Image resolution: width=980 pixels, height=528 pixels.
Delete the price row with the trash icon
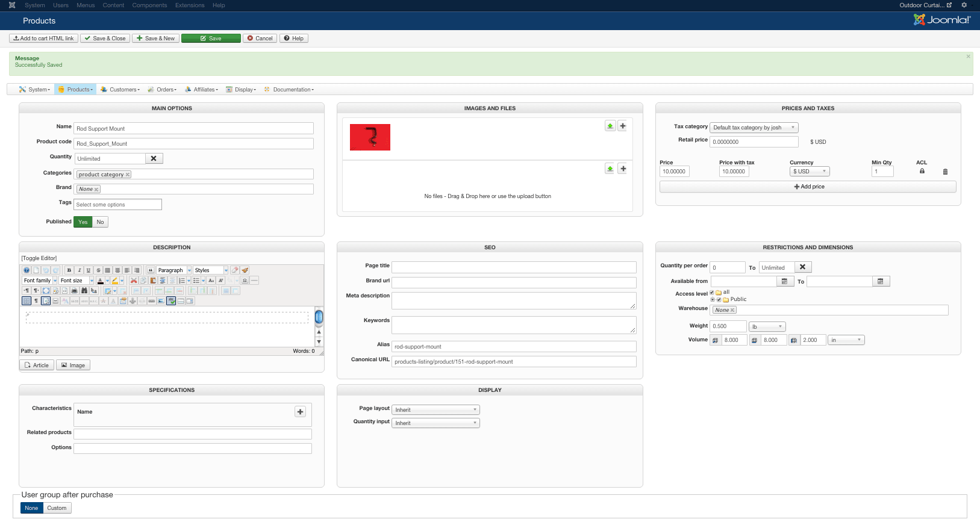945,172
